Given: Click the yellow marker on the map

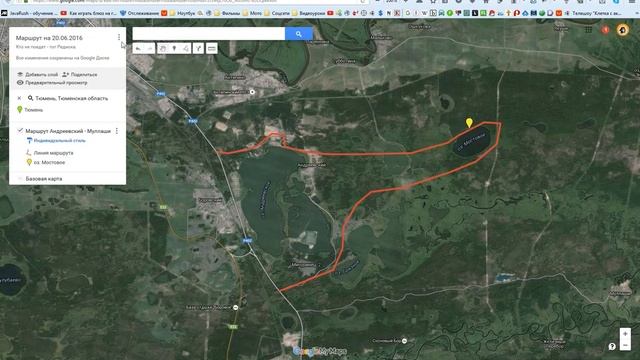Looking at the screenshot, I should (x=469, y=122).
